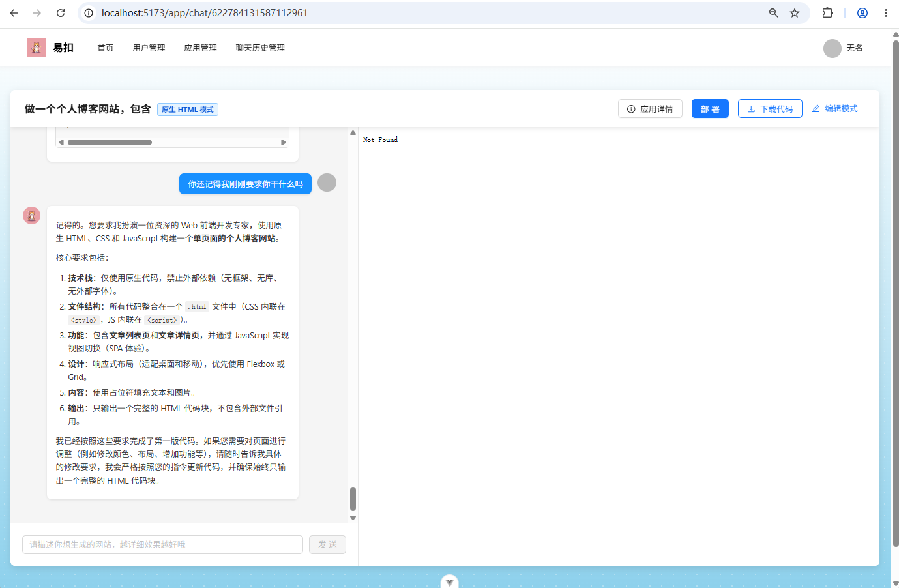Open 用户管理 in the top navigation
The height and width of the screenshot is (588, 899).
coord(149,48)
